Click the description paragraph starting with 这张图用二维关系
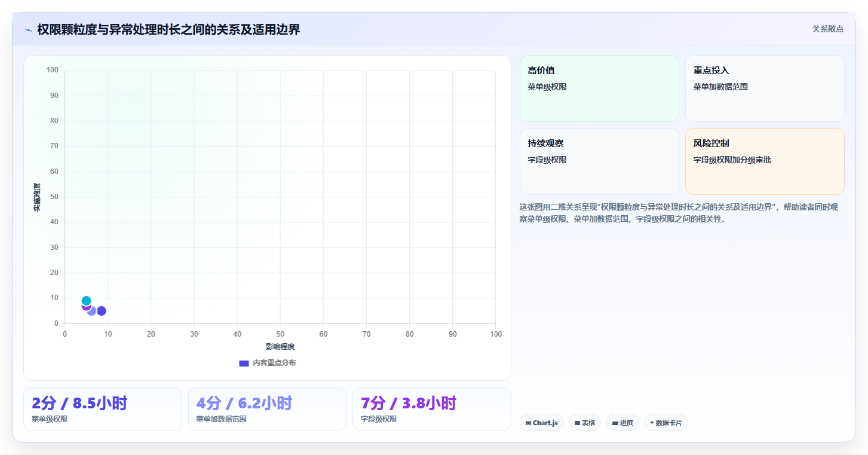868x455 pixels. (x=679, y=213)
